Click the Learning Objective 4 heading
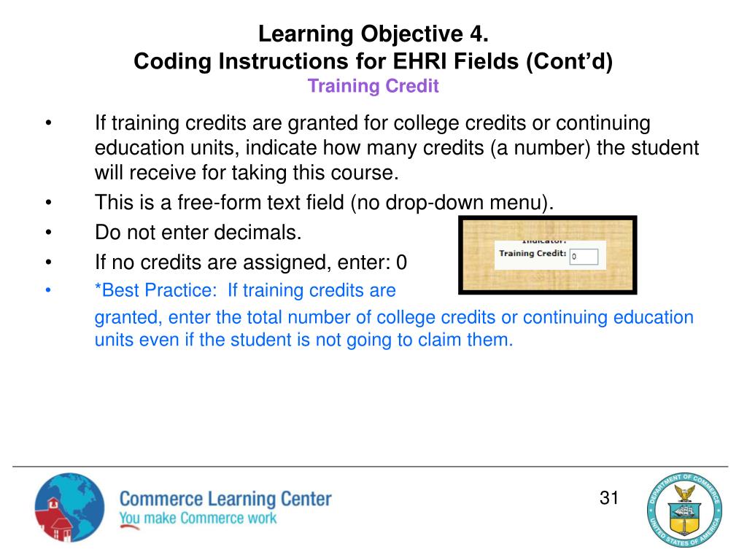Screen dimensions: 747x560 [373, 34]
